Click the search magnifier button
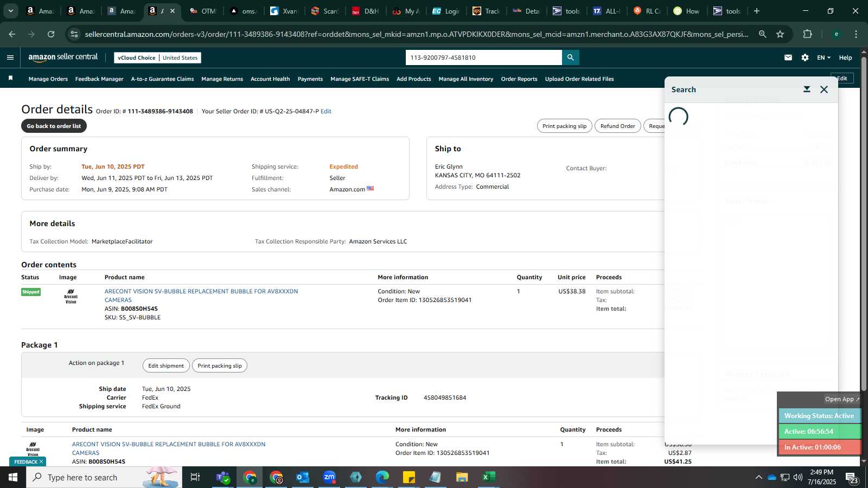This screenshot has width=868, height=488. point(570,57)
